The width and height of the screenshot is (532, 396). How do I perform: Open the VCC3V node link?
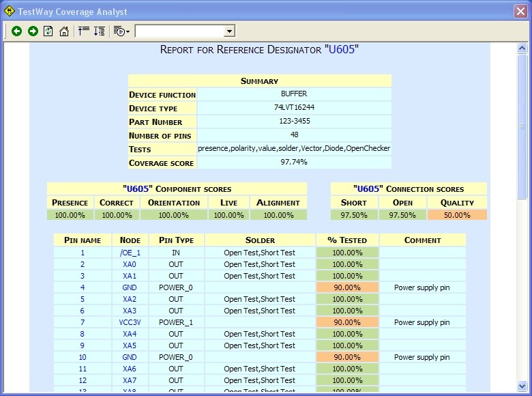[x=130, y=322]
